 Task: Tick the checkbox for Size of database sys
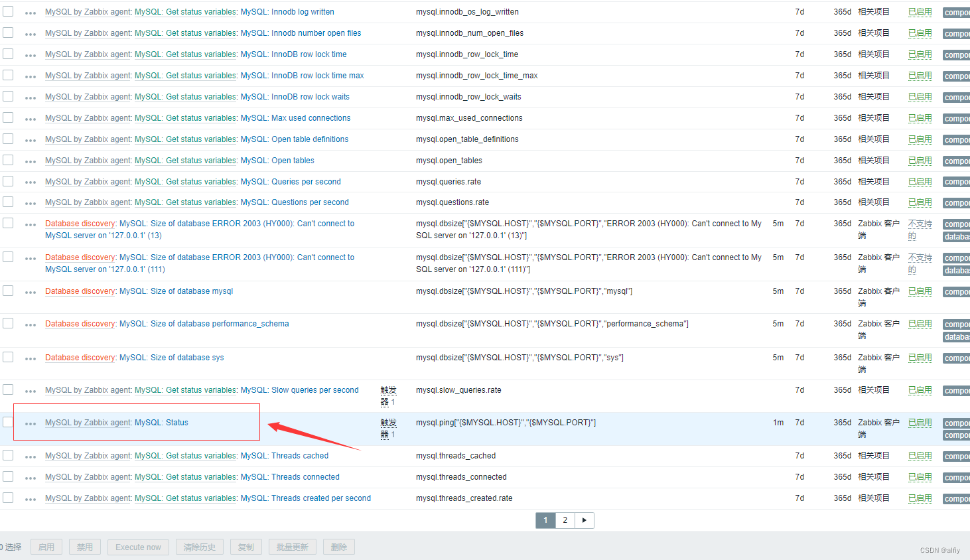click(8, 357)
